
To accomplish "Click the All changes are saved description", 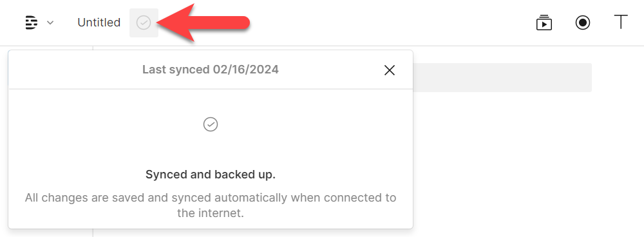I will [x=211, y=205].
